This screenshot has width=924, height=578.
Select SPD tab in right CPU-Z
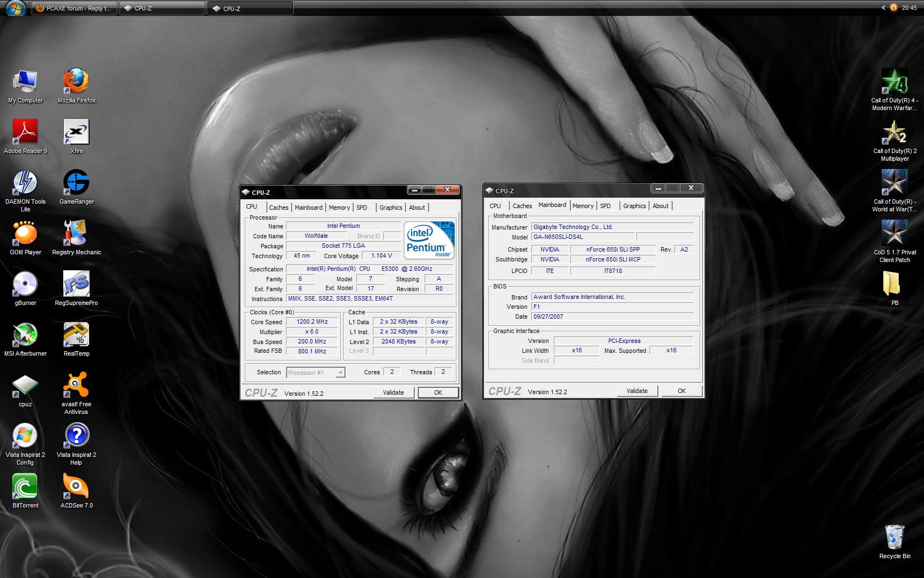click(x=606, y=206)
